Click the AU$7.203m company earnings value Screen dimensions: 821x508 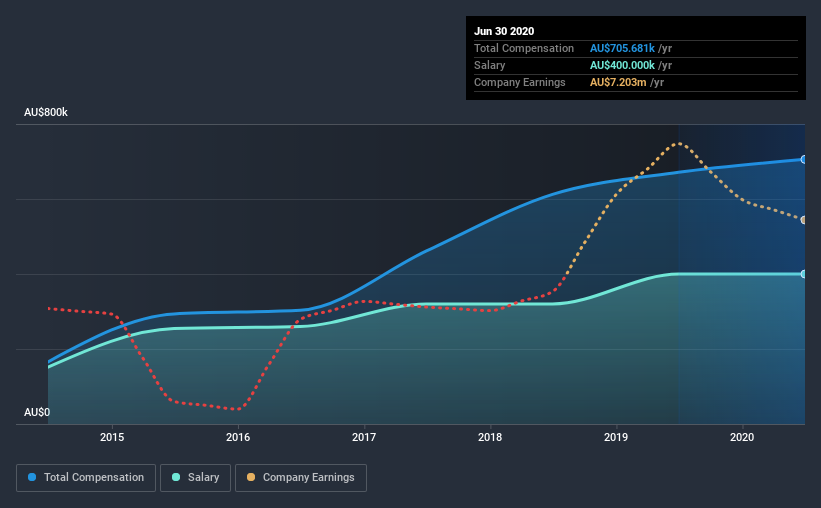(618, 82)
